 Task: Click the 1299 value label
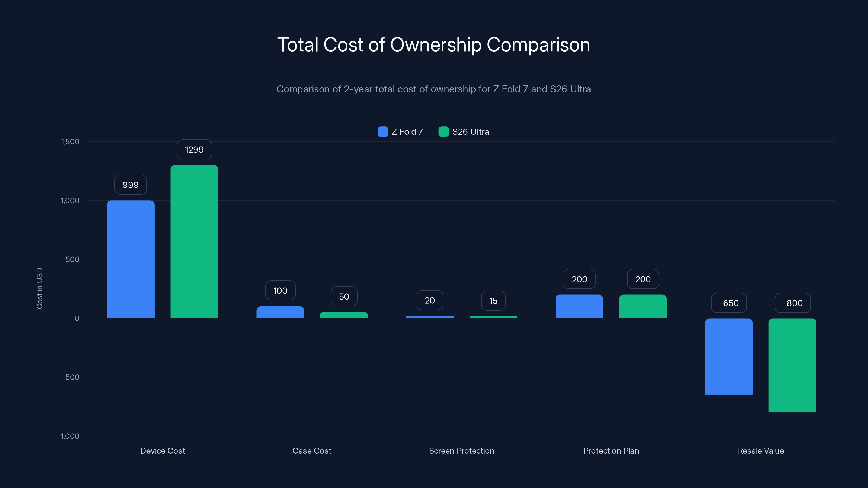(194, 149)
